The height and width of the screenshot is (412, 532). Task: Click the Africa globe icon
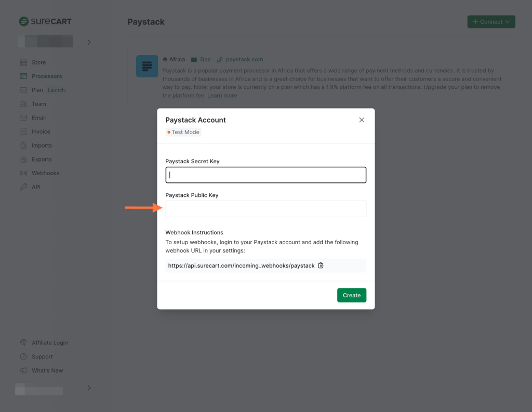tap(165, 59)
